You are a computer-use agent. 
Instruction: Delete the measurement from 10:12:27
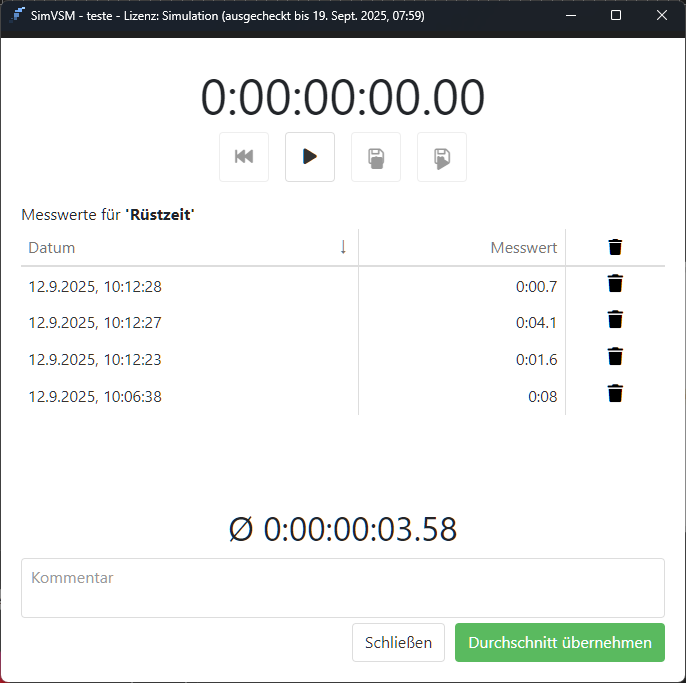click(615, 319)
